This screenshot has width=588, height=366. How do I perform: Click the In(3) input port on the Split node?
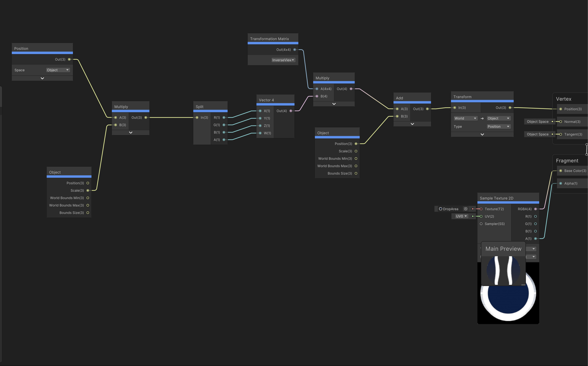pos(197,117)
